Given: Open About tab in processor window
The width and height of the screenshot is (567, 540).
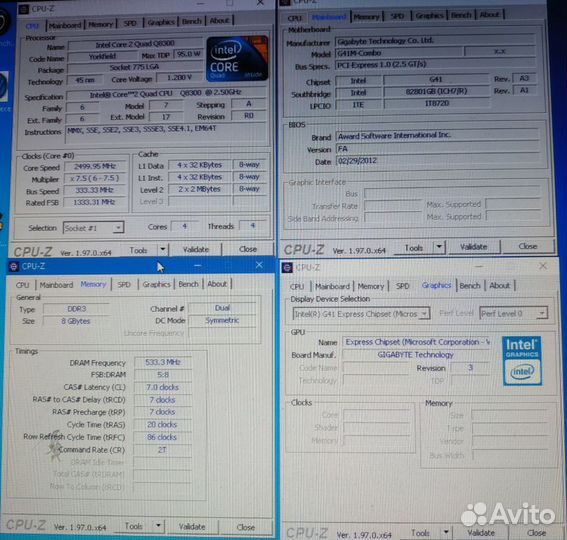Looking at the screenshot, I should tap(219, 21).
